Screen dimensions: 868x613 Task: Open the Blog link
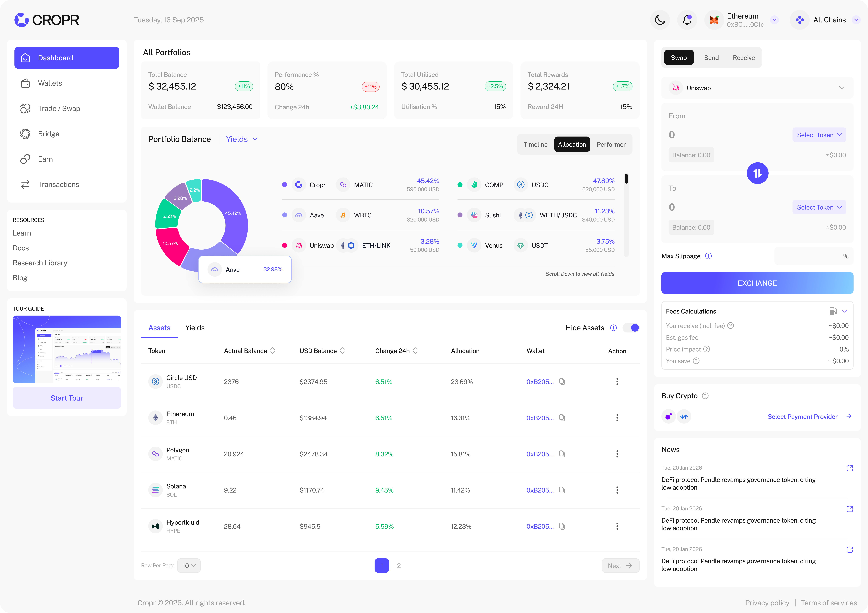pyautogui.click(x=20, y=278)
